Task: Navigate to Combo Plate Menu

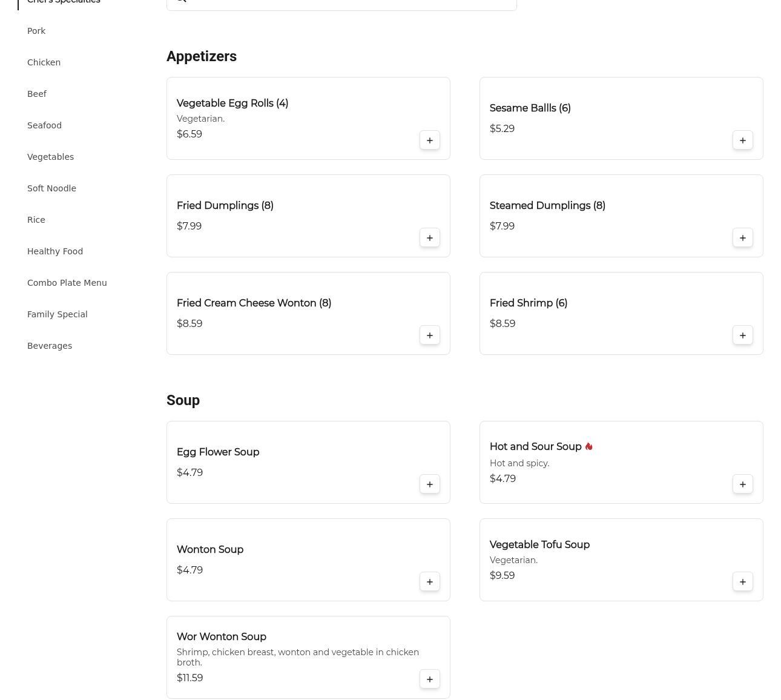Action: [x=67, y=283]
